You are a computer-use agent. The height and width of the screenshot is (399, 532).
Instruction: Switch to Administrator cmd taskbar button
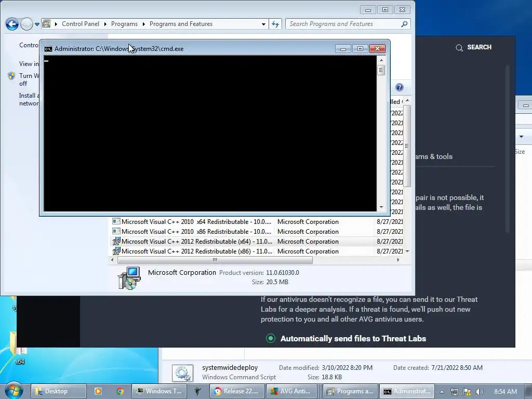[406, 391]
